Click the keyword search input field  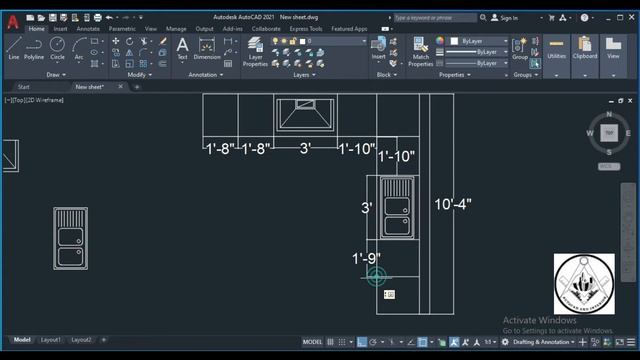coord(435,18)
